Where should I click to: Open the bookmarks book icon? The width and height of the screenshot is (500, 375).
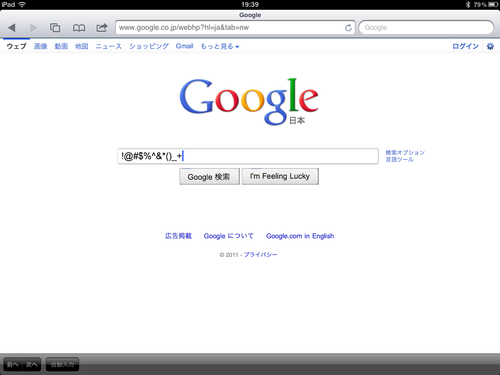[79, 28]
